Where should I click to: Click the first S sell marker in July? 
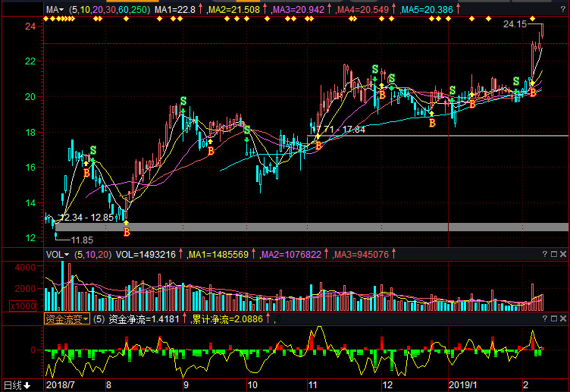click(x=93, y=151)
